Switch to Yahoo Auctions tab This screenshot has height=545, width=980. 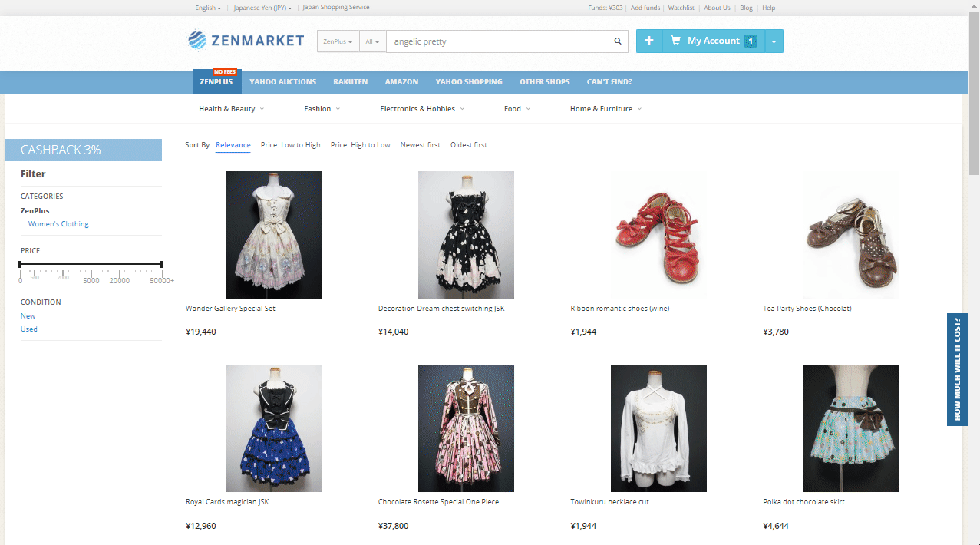point(282,82)
